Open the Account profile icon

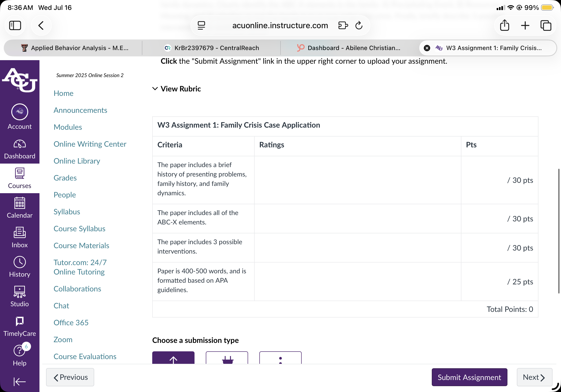click(19, 117)
